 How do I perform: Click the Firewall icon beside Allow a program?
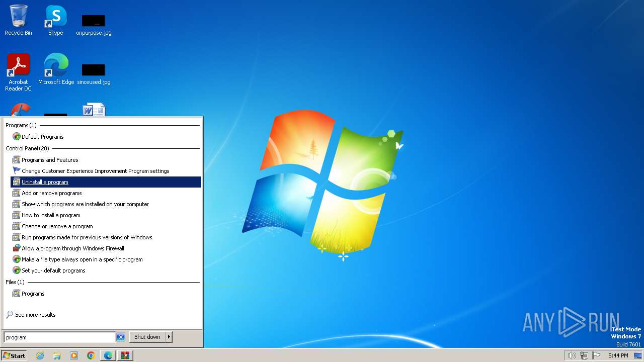point(17,248)
